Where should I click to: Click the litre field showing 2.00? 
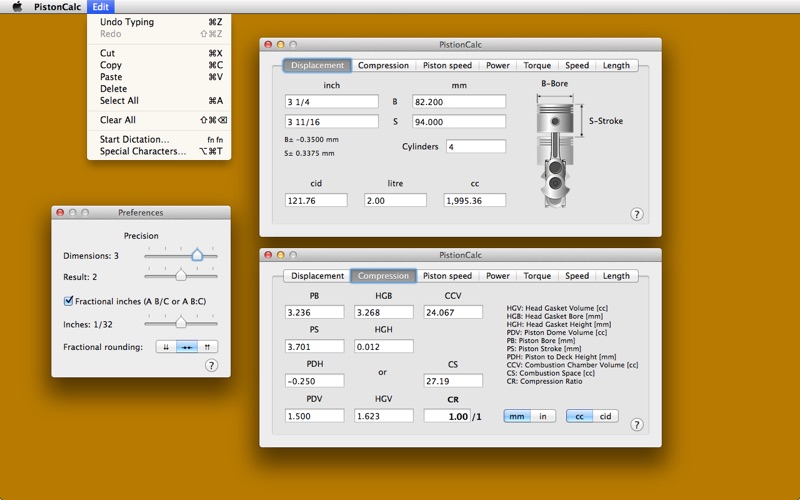(395, 201)
